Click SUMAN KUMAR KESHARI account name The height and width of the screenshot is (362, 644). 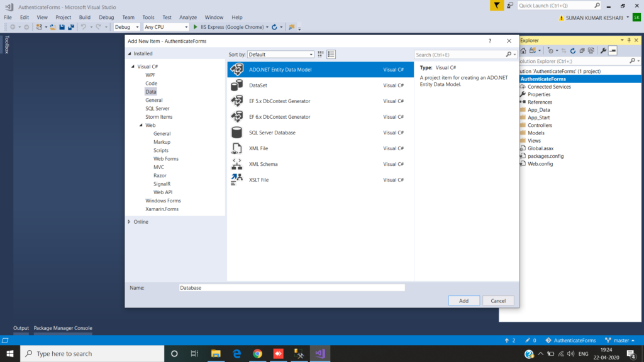point(594,18)
